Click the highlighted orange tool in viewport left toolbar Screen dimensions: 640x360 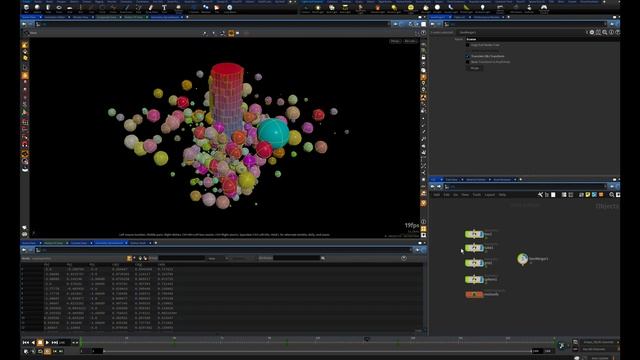(x=25, y=76)
